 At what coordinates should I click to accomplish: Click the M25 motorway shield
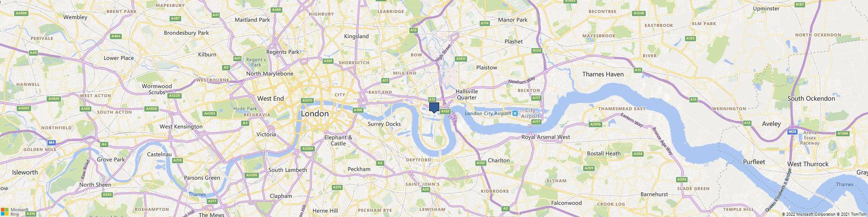792,131
